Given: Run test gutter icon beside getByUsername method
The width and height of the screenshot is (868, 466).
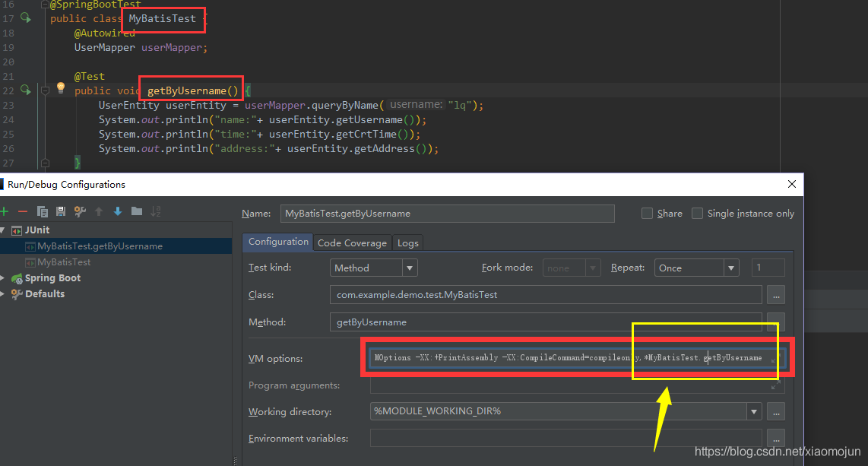Looking at the screenshot, I should [x=26, y=90].
